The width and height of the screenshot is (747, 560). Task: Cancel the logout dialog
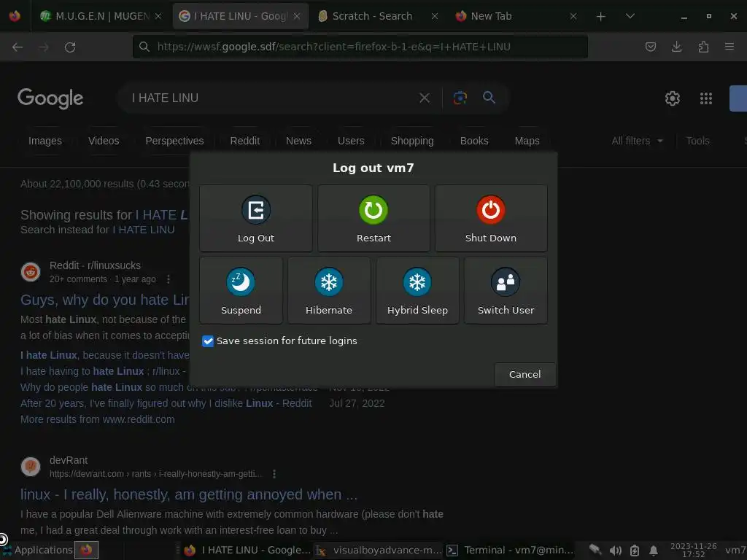point(525,374)
